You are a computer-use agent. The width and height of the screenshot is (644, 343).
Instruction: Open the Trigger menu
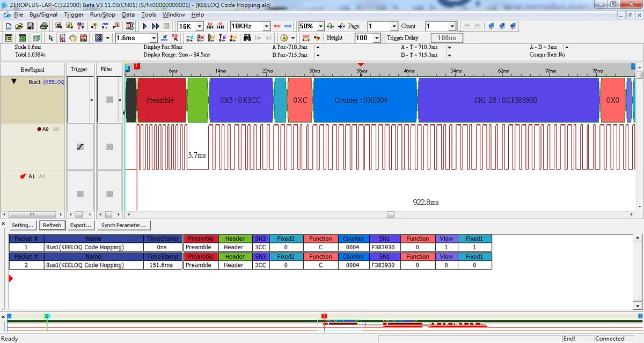74,14
